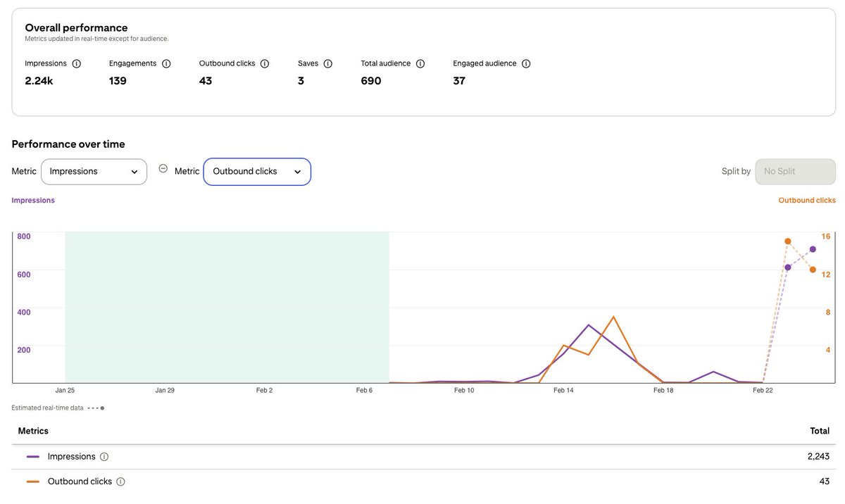The image size is (845, 504).
Task: Click the Overall performance heading
Action: tap(76, 28)
